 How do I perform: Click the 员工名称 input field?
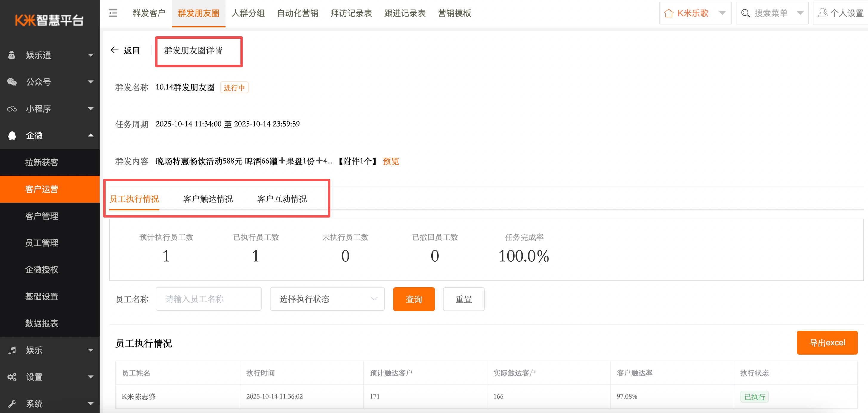coord(208,299)
